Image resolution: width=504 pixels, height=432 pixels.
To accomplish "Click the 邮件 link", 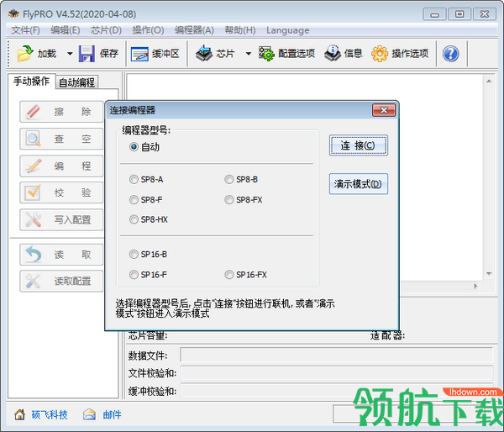I will click(113, 414).
